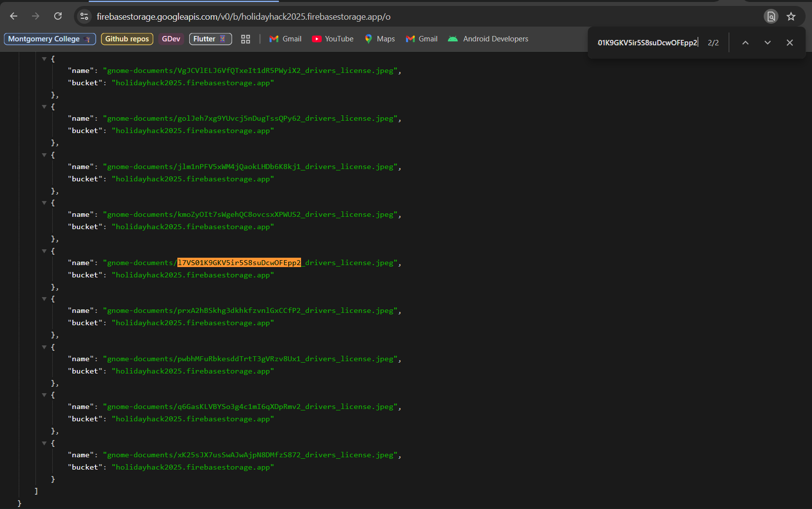Screen dimensions: 812x509
Task: Click the highlighted l7VS01K9GKV5ir5S8suDcwOFEpp2 match
Action: 239,263
